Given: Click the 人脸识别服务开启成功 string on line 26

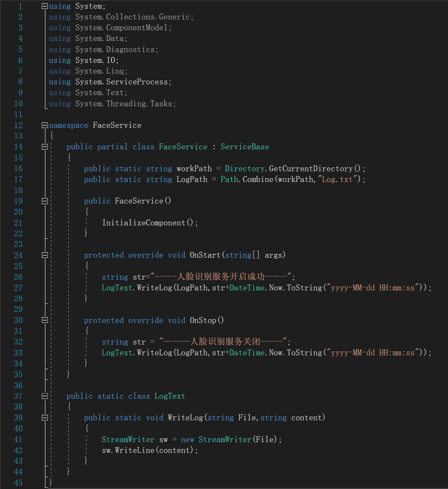Looking at the screenshot, I should [x=221, y=276].
